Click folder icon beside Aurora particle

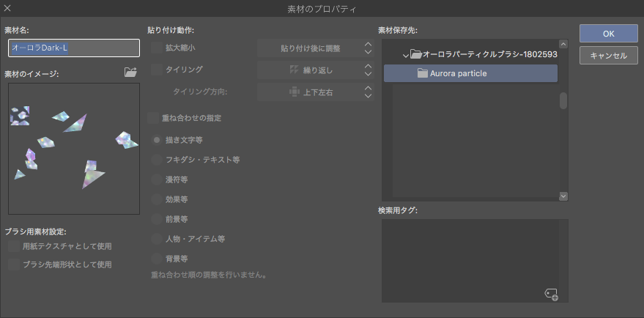point(423,73)
